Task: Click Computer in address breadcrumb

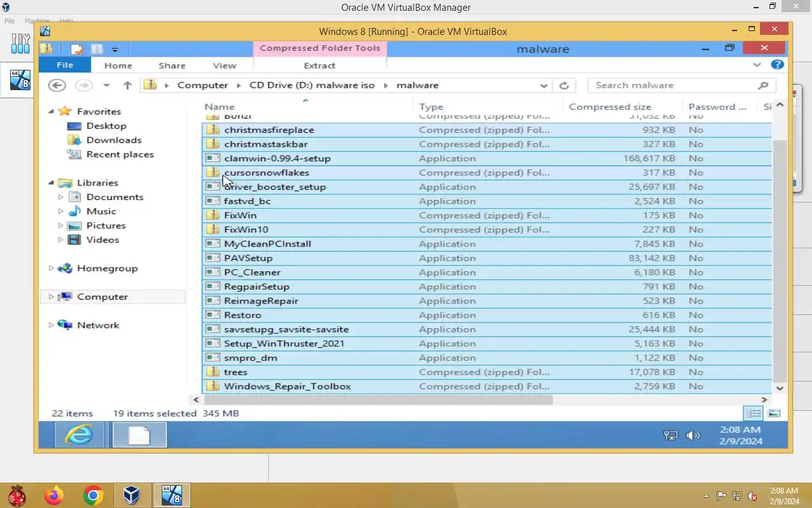Action: 202,85
